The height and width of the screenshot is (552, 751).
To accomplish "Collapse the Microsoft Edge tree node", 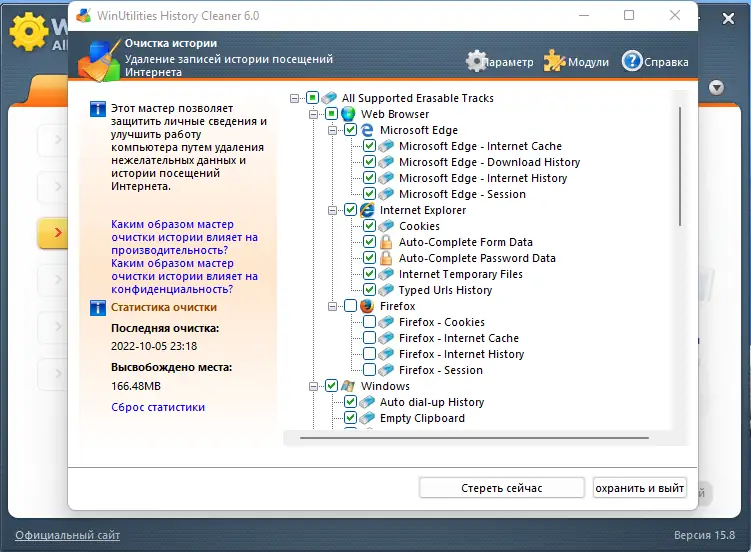I will 332,130.
